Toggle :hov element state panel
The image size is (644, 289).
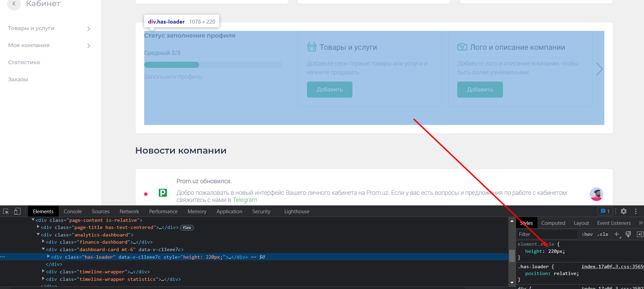[x=587, y=234]
